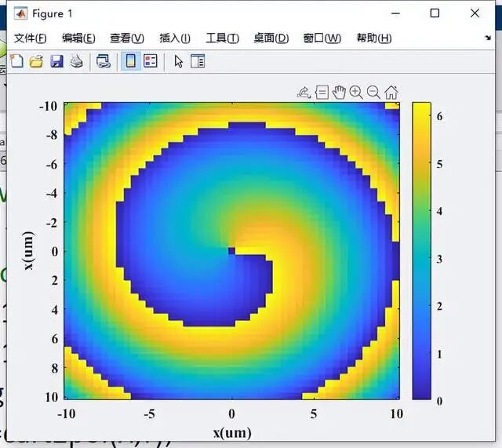
Task: Open the Link Plot toolbar icon
Action: click(x=103, y=61)
